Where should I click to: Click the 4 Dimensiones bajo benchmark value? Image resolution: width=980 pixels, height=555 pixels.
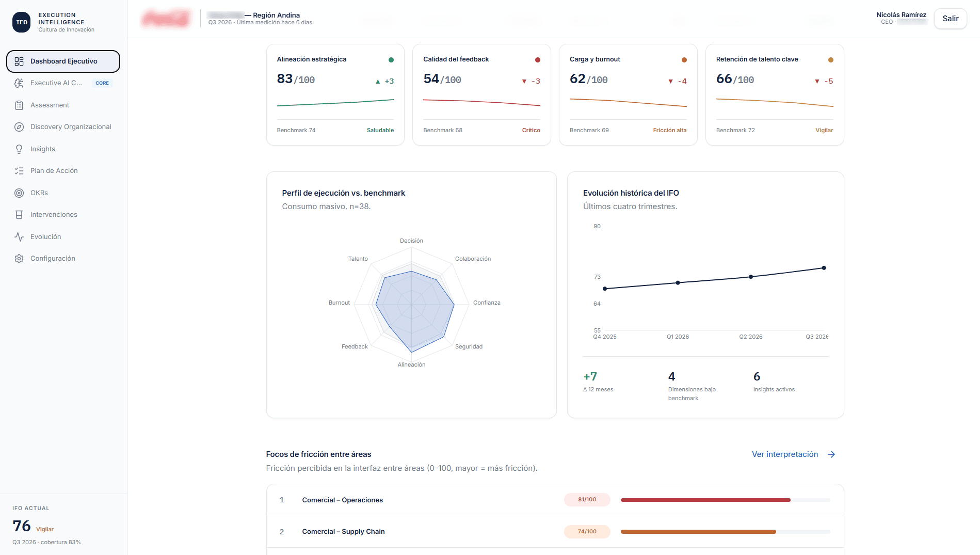point(671,377)
